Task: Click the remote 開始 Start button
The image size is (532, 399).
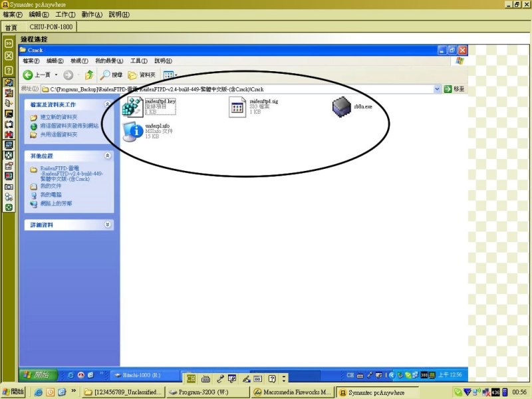Action: click(39, 375)
